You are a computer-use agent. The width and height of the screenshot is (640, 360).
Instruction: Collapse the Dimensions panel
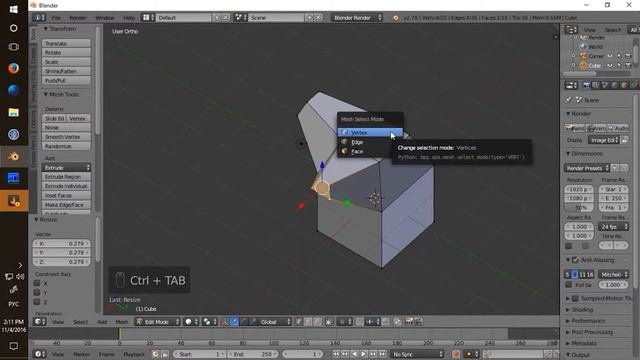584,153
